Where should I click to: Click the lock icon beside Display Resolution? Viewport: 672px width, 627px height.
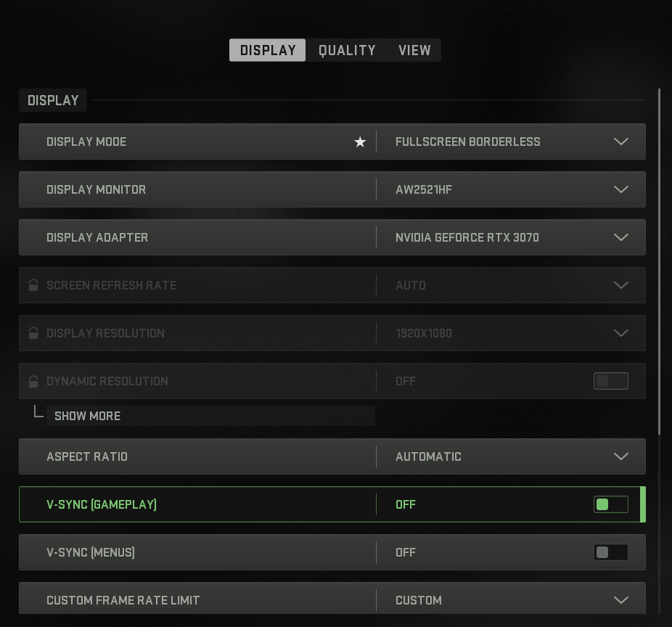(x=33, y=333)
